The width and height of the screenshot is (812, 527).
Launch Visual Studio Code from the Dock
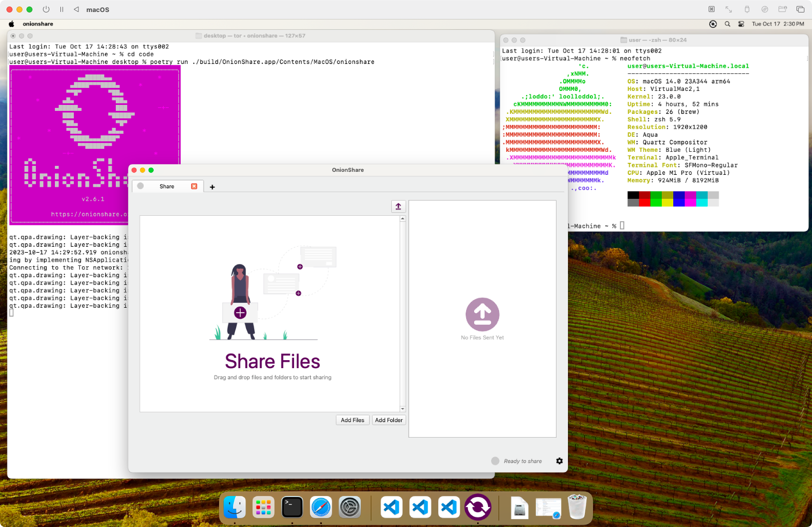(391, 507)
